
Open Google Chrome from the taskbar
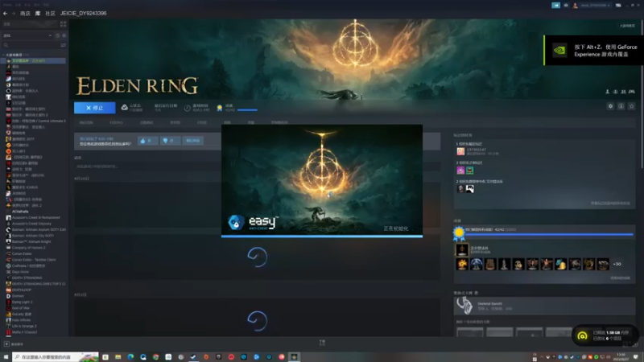coord(155,357)
